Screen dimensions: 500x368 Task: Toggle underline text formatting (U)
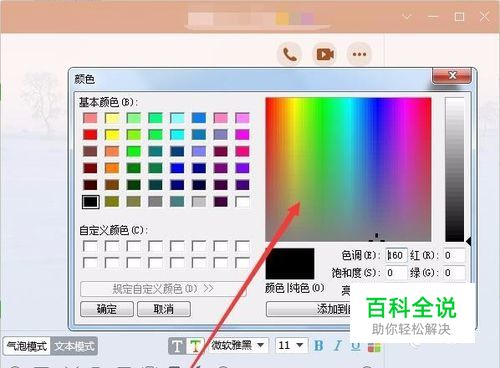[x=356, y=346]
